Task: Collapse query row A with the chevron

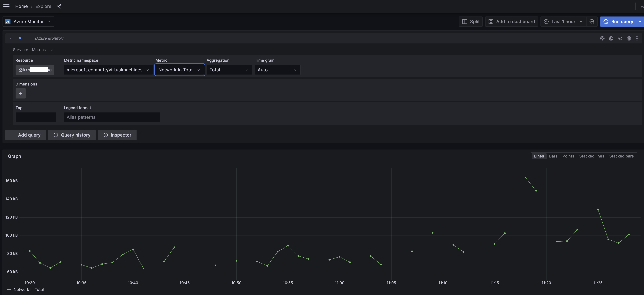Action: click(10, 38)
